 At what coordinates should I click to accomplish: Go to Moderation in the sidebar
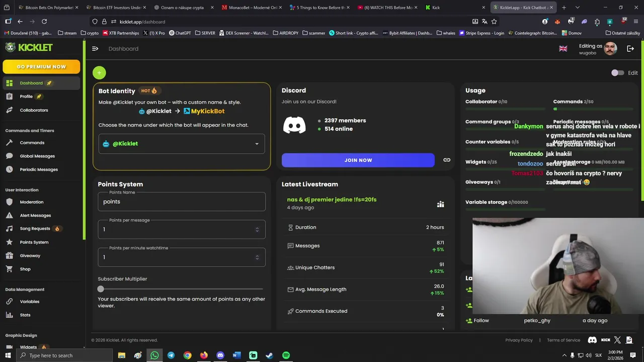click(41, 202)
